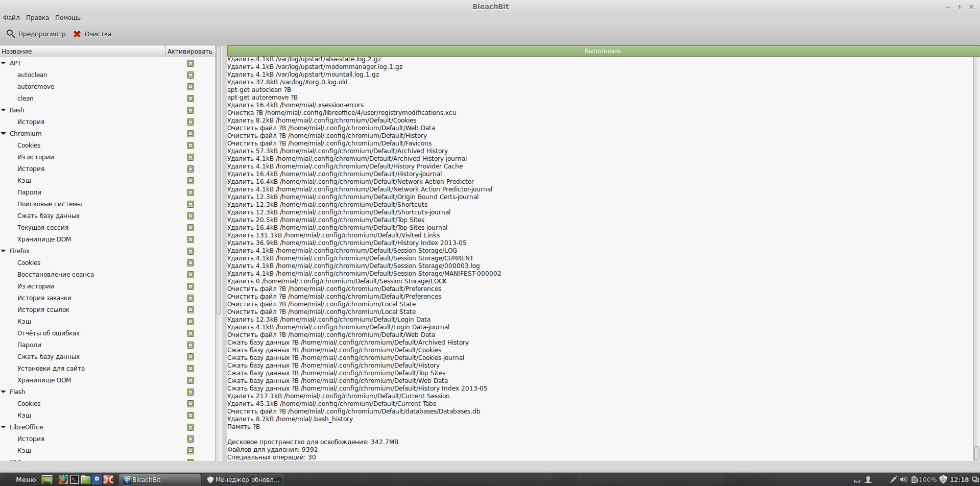Open the Файл menu
Screen dimensions: 980x486
pyautogui.click(x=11, y=18)
